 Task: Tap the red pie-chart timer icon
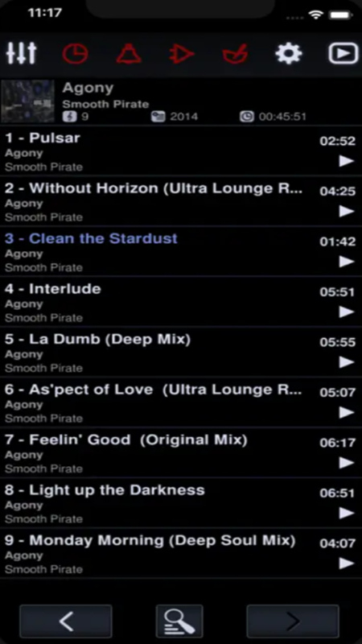pos(75,54)
